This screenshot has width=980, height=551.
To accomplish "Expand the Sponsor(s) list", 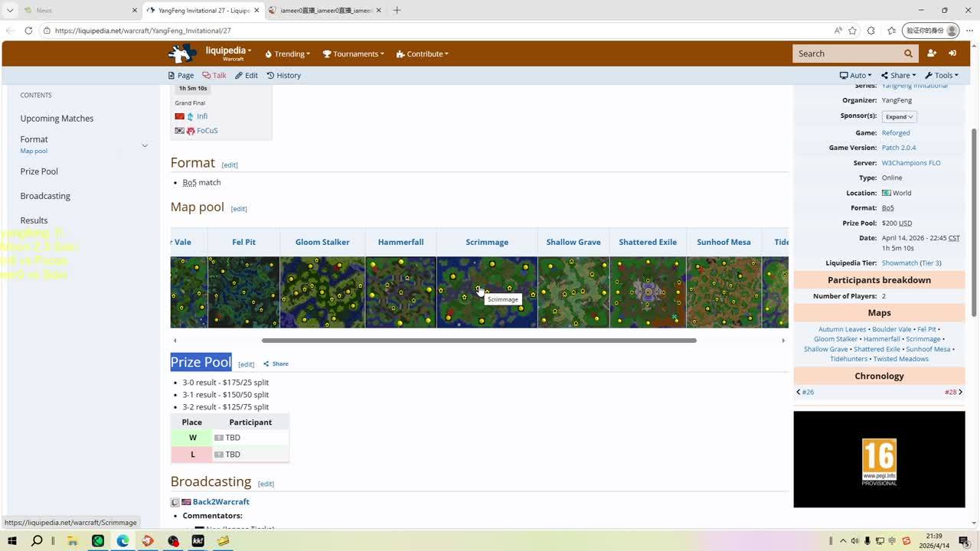I will coord(900,117).
